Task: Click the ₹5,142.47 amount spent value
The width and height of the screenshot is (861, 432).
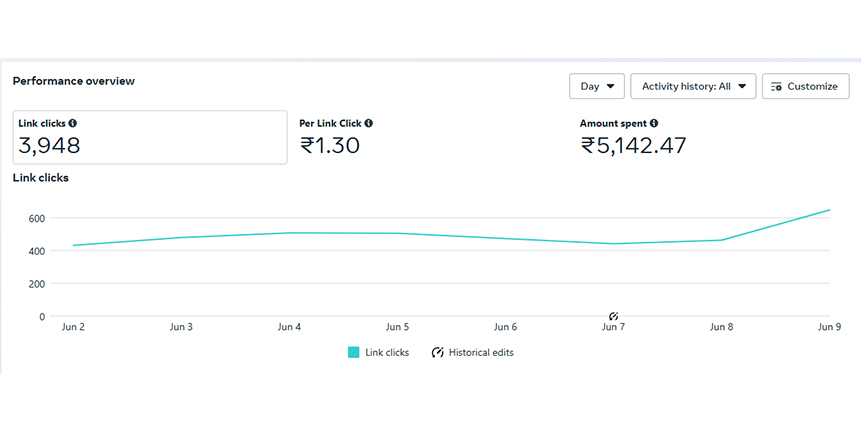Action: click(x=633, y=146)
